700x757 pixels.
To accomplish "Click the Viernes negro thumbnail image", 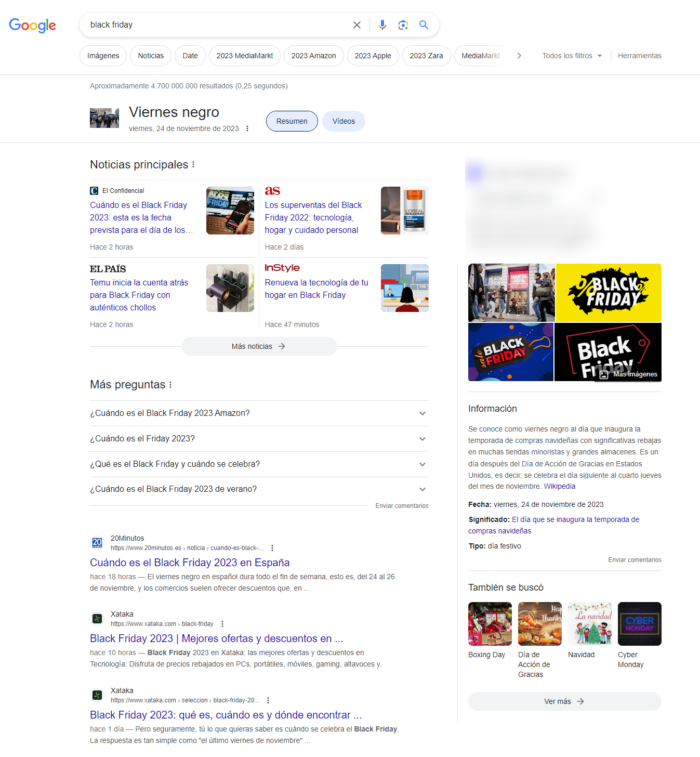I will point(104,118).
